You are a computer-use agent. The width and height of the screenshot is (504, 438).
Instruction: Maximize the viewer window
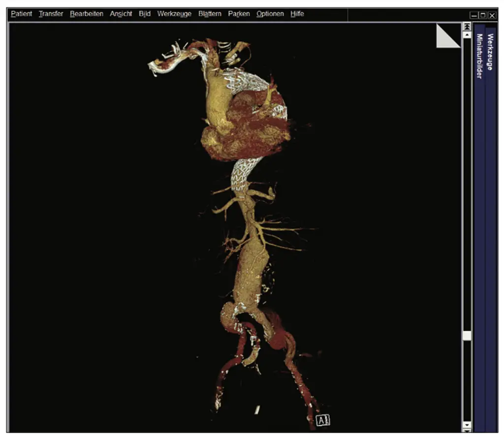tap(483, 15)
